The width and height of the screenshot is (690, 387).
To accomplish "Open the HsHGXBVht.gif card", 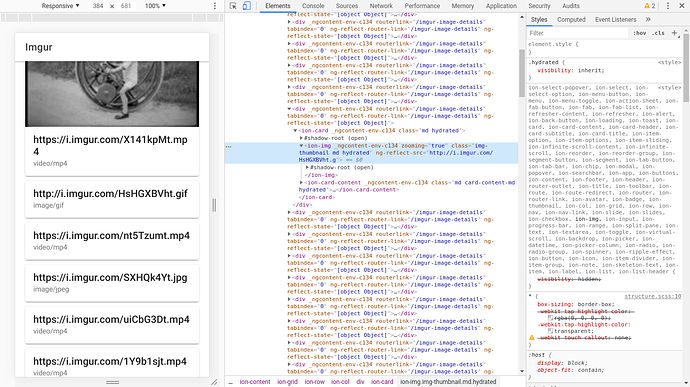I will tap(112, 199).
